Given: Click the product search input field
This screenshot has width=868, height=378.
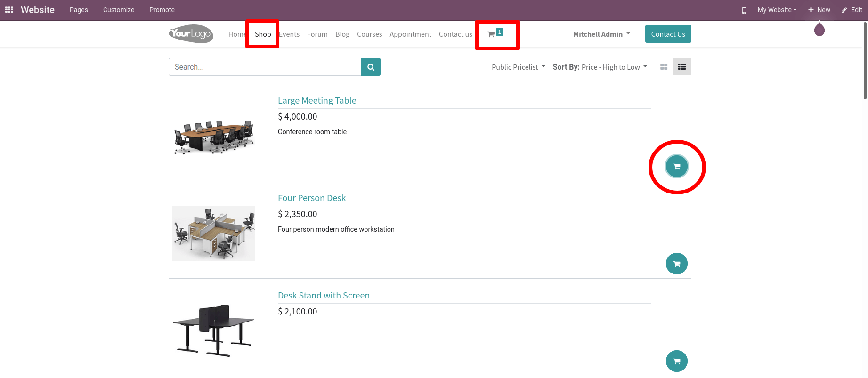Looking at the screenshot, I should (265, 67).
